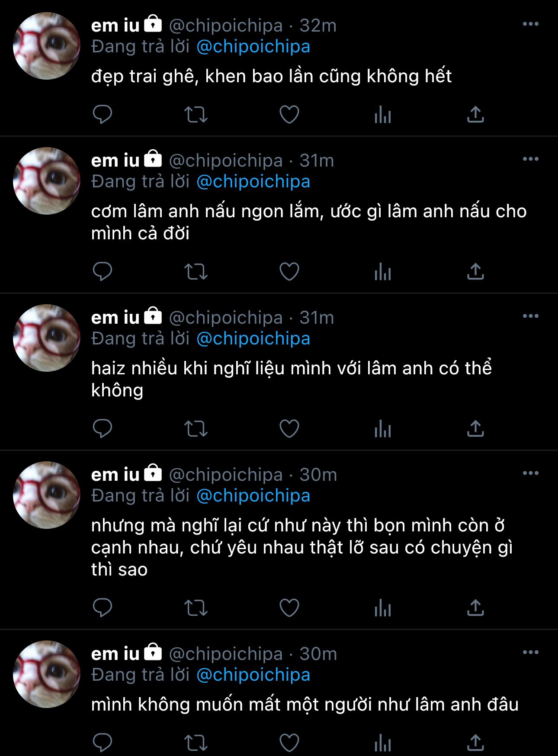
Task: Like the "cơm lâm anh nấu ngon lắm" tweet
Action: (x=289, y=272)
